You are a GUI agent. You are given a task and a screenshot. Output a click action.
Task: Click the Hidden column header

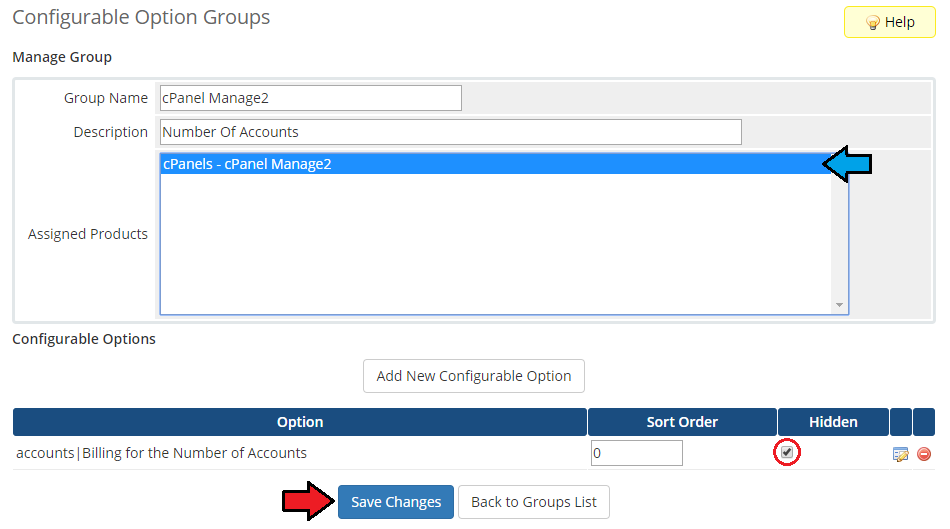click(833, 422)
